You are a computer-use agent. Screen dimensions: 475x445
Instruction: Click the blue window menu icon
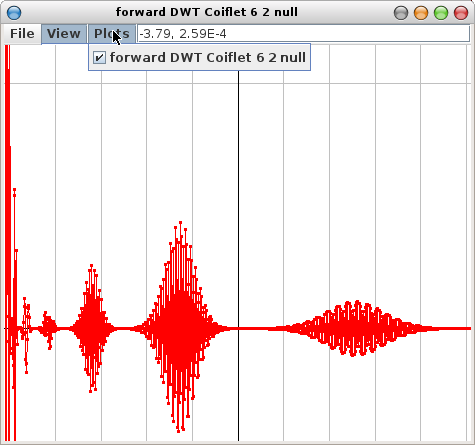coord(14,13)
